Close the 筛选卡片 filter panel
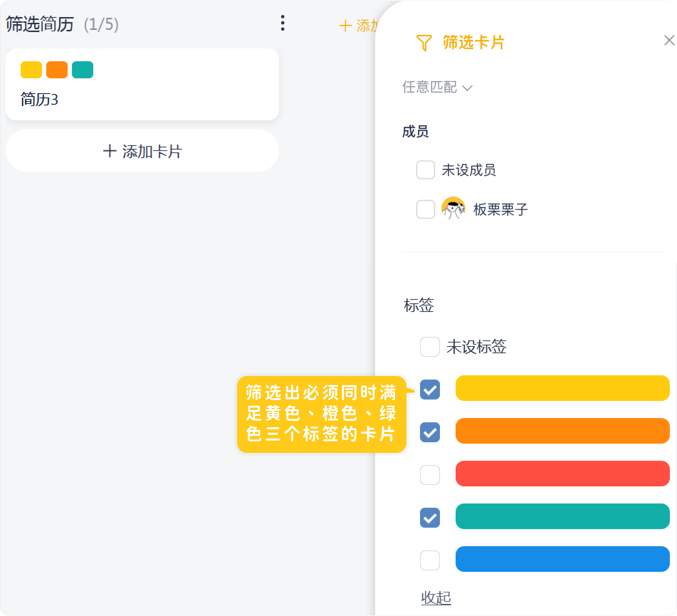The height and width of the screenshot is (616, 677). tap(669, 40)
